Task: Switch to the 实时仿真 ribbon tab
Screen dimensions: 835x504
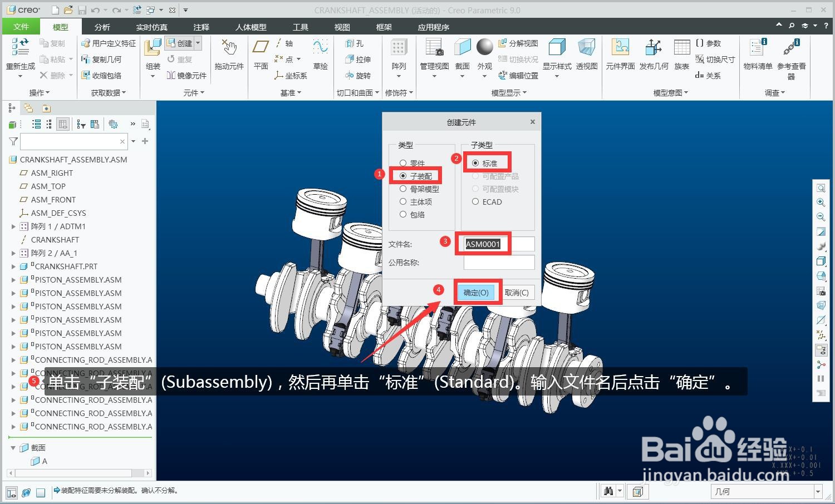Action: pos(151,27)
